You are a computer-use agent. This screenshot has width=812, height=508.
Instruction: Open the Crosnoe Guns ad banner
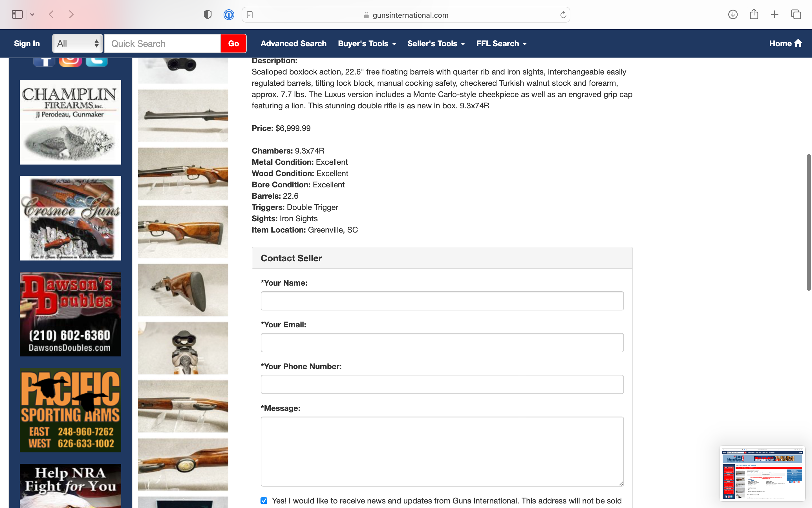70,218
